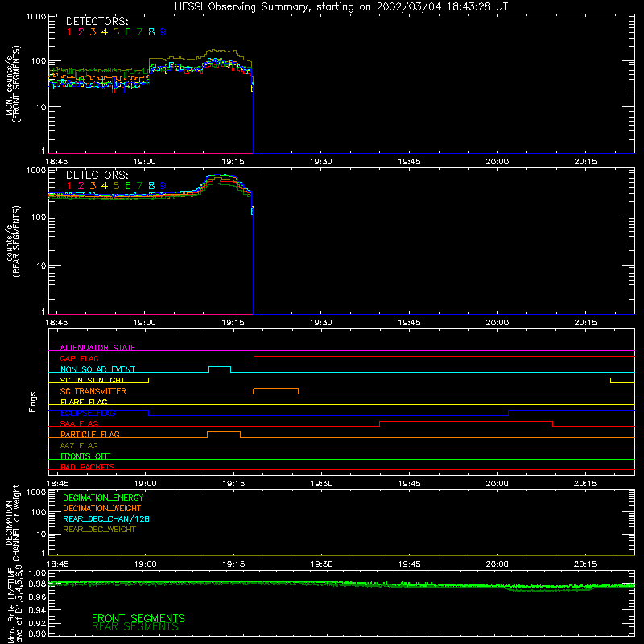Click the FRONTS_OFF flag label
The image size is (644, 644).
tap(85, 456)
